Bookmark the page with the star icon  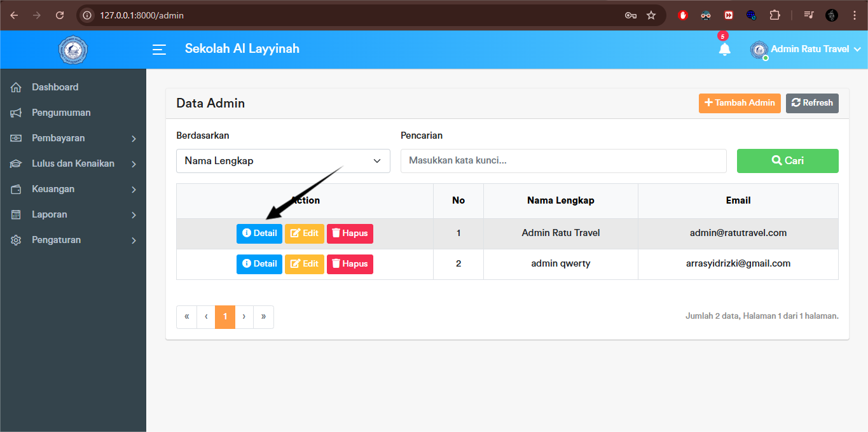(651, 15)
